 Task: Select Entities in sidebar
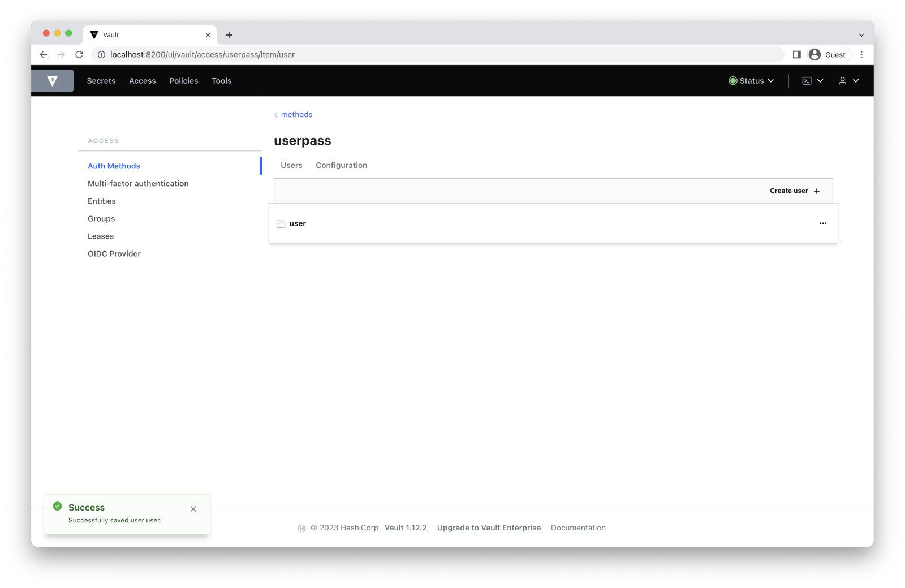tap(102, 201)
